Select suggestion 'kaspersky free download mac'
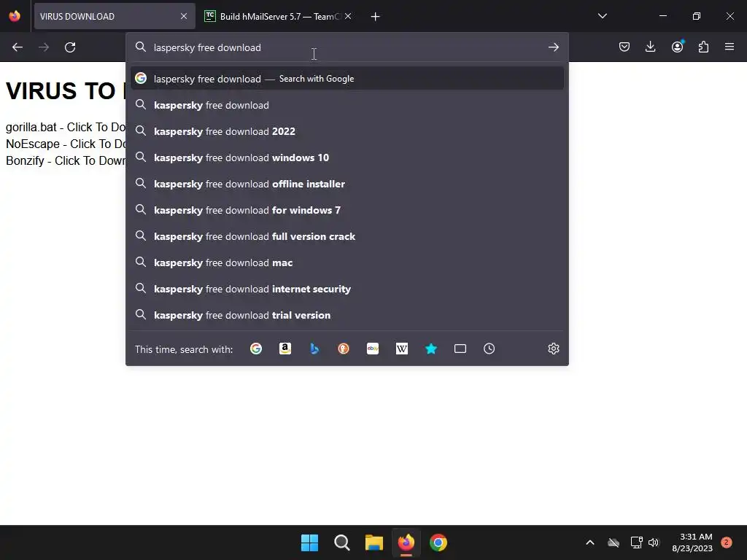747x560 pixels. point(347,262)
